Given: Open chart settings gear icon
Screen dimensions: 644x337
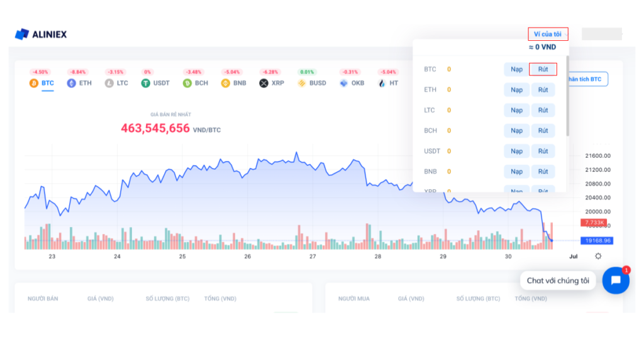Looking at the screenshot, I should tap(597, 256).
